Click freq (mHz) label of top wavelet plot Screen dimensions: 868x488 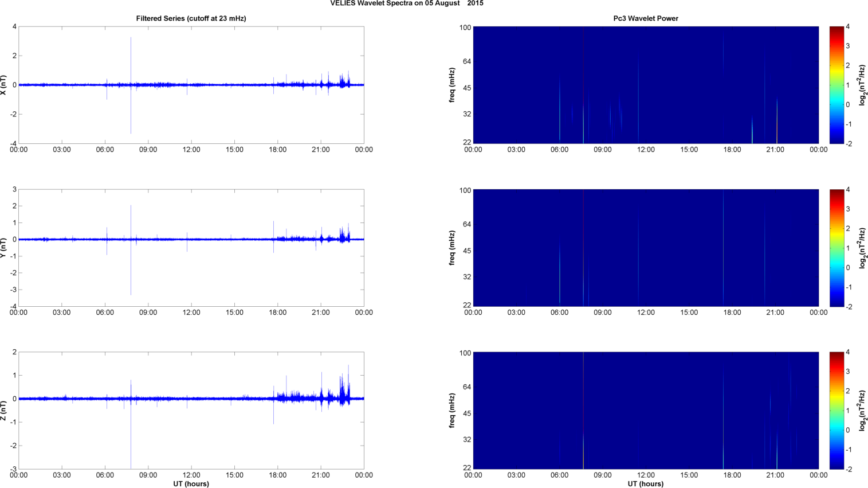[452, 85]
